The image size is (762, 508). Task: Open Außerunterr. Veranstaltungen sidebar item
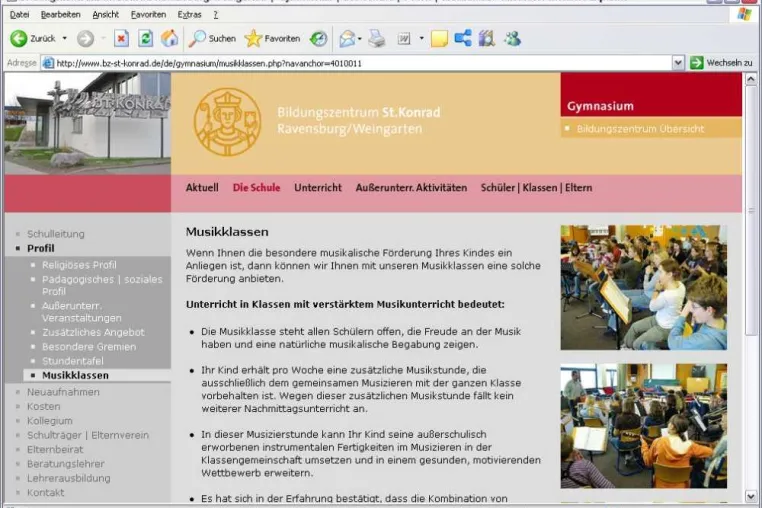(x=82, y=312)
